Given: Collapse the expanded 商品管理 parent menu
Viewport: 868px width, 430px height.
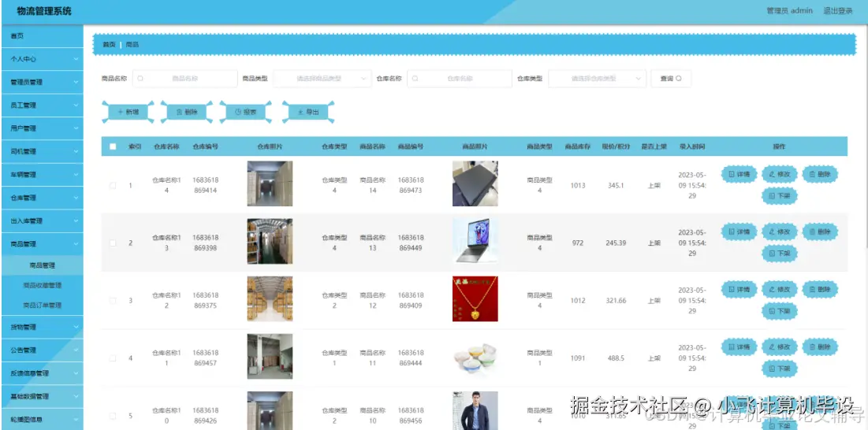Looking at the screenshot, I should coord(42,243).
